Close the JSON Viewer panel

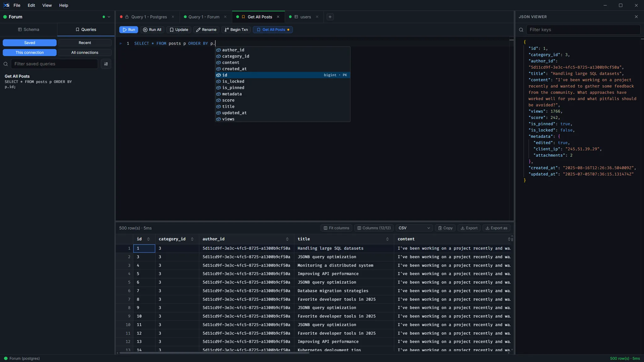636,17
